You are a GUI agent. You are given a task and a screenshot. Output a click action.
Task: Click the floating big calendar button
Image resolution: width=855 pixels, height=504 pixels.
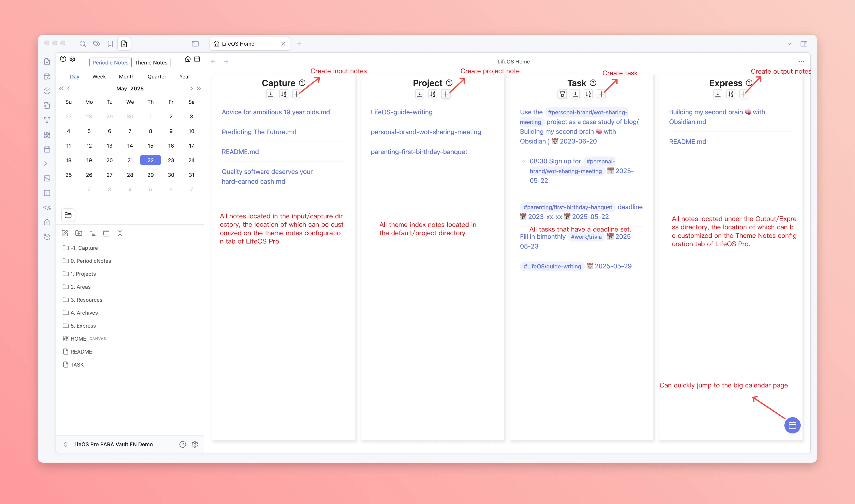792,425
